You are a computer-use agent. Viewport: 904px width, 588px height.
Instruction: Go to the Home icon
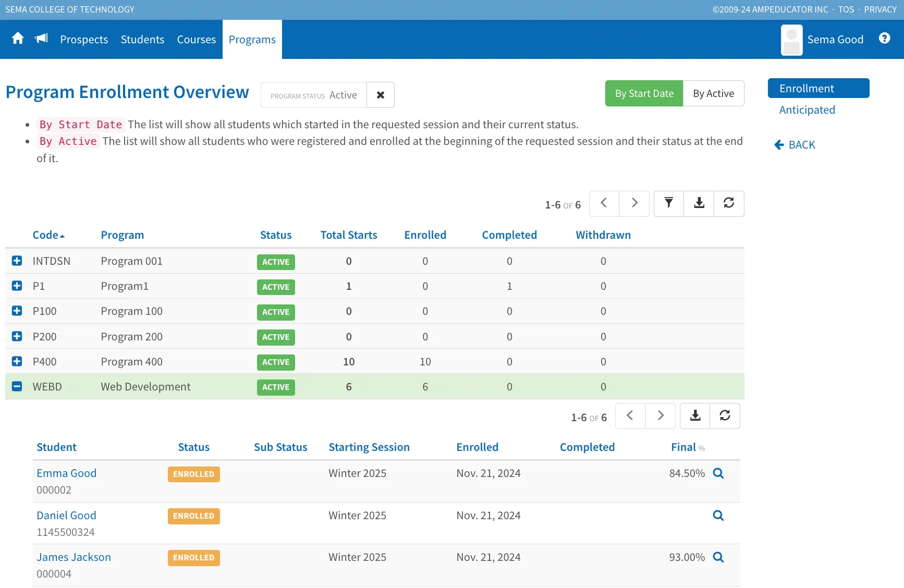pyautogui.click(x=18, y=39)
